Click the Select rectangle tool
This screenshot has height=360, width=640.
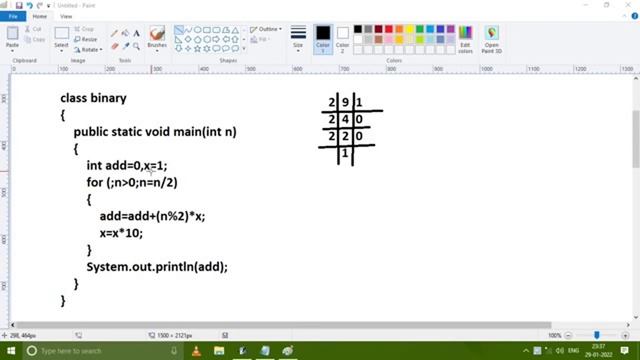coord(61,33)
